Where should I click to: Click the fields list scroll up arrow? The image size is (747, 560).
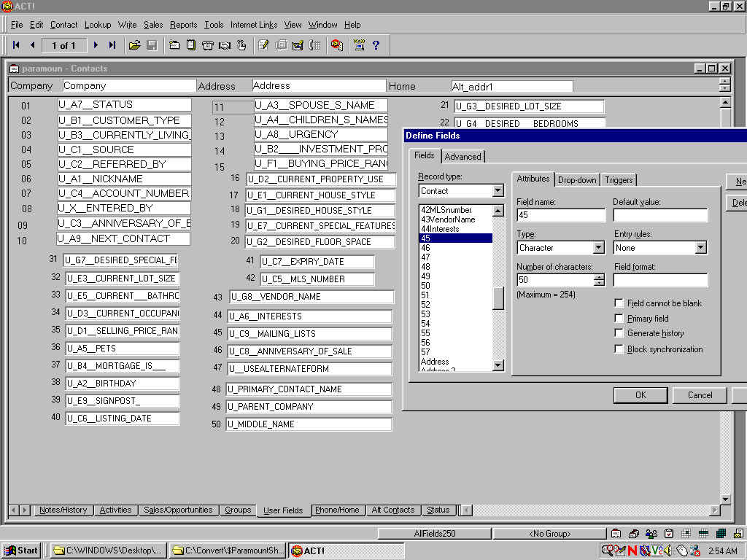click(498, 211)
